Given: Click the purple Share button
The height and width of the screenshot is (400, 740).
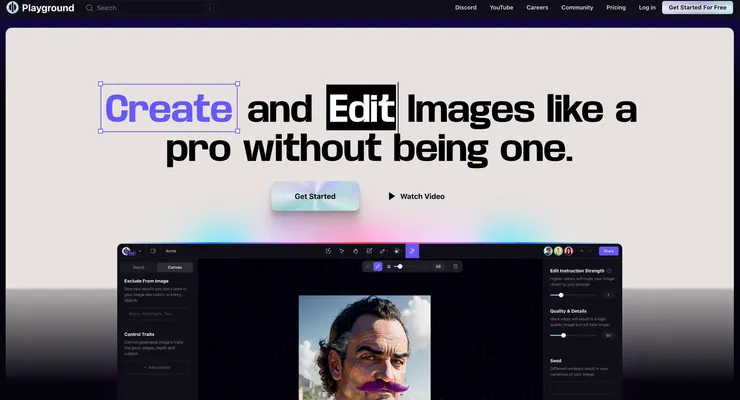Looking at the screenshot, I should pyautogui.click(x=608, y=251).
